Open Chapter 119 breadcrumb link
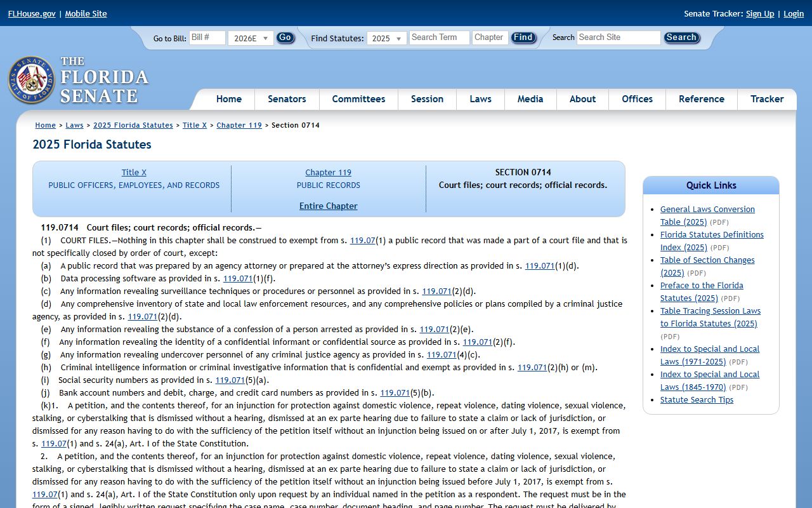 click(239, 125)
